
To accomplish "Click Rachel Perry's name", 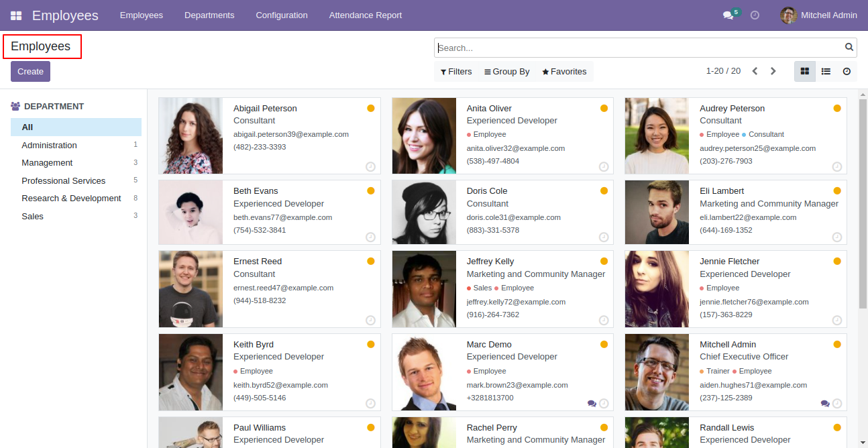I will click(492, 427).
